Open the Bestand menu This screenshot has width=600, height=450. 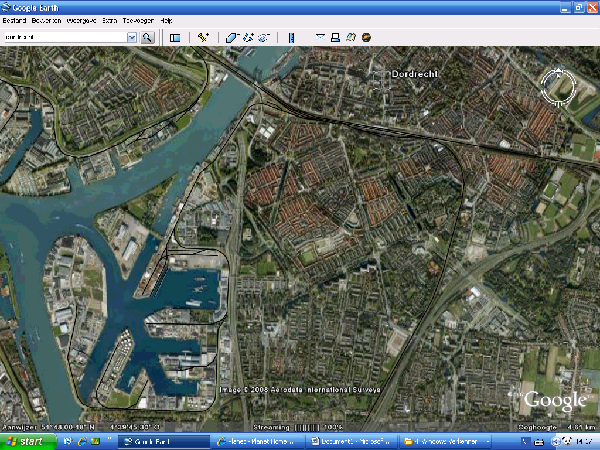click(x=15, y=20)
